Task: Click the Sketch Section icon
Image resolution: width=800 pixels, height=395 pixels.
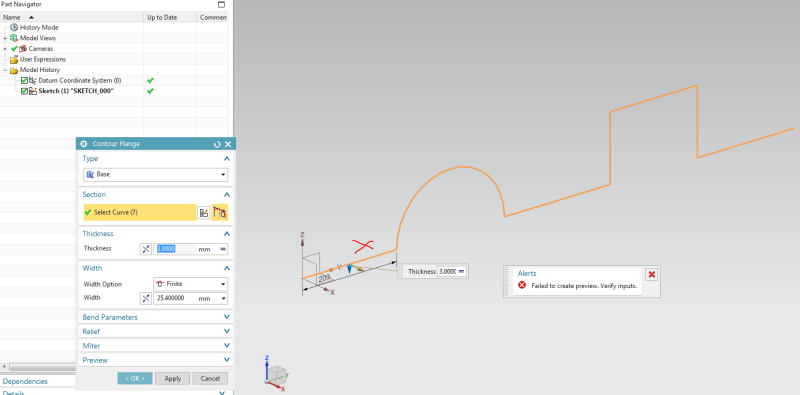Action: 204,213
